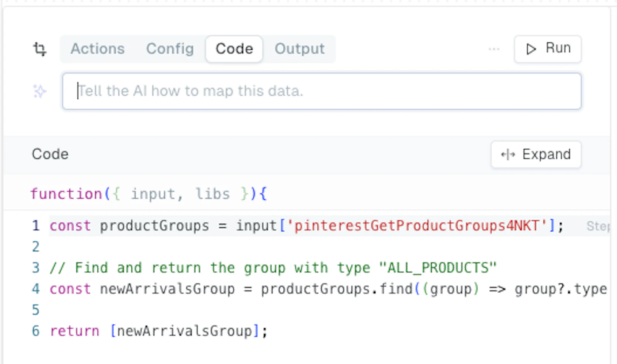Image resolution: width=617 pixels, height=364 pixels.
Task: Click line 4 const newArrivalsGroup
Action: pos(329,289)
